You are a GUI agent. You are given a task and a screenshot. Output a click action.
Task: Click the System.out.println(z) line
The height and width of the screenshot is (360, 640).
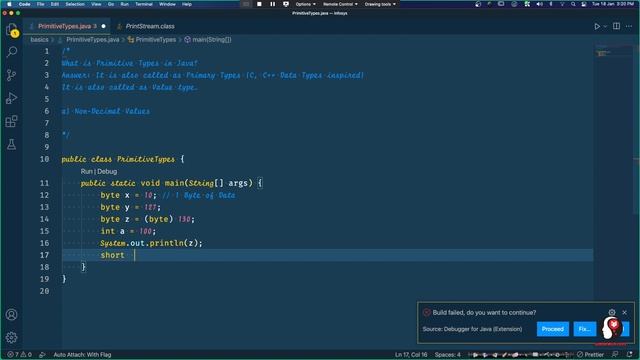coord(151,243)
